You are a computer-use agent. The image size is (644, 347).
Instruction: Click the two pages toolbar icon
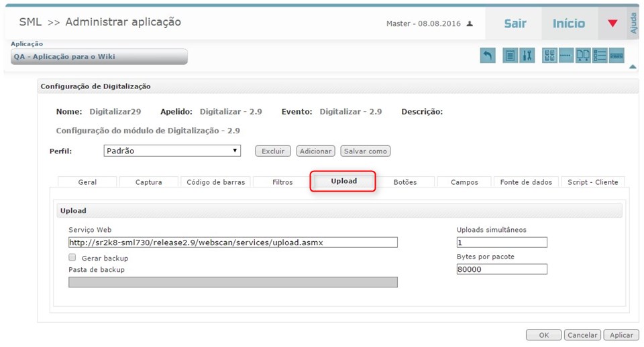tap(584, 56)
